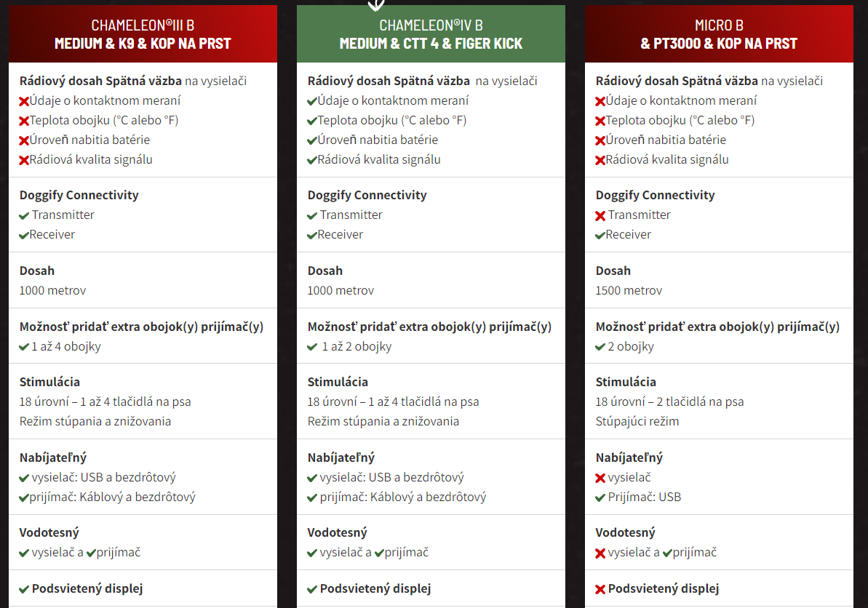Viewport: 868px width, 608px height.
Task: Click Doggify Connectivity heading in Chameleon IV column
Action: (367, 196)
